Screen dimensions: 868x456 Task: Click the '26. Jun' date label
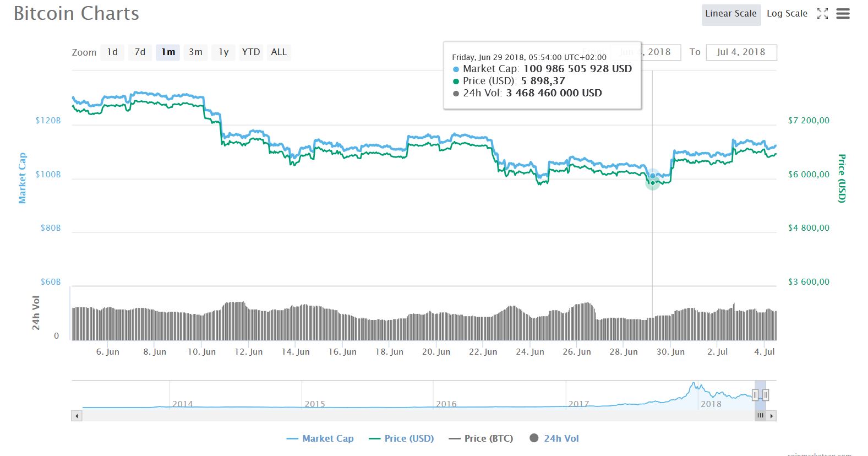pyautogui.click(x=577, y=352)
